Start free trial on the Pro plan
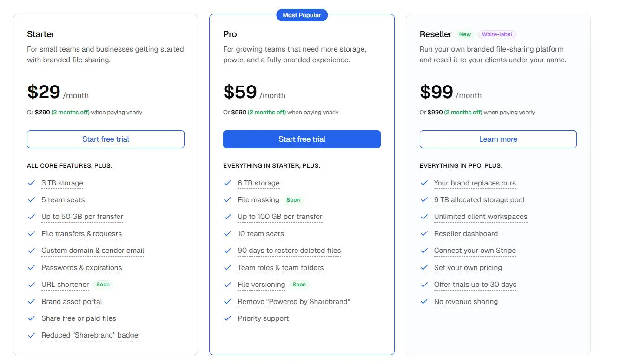Viewport: 621px width, 364px height. coord(302,139)
